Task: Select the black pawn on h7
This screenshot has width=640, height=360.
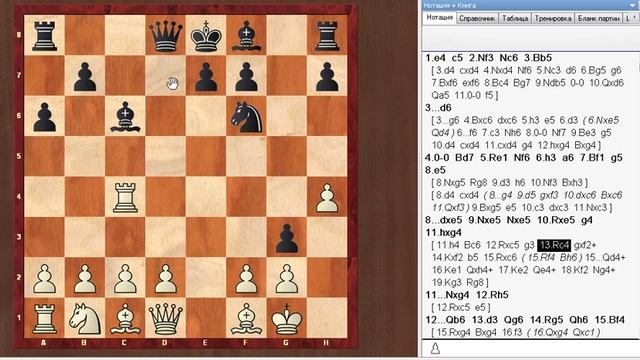Action: 327,76
